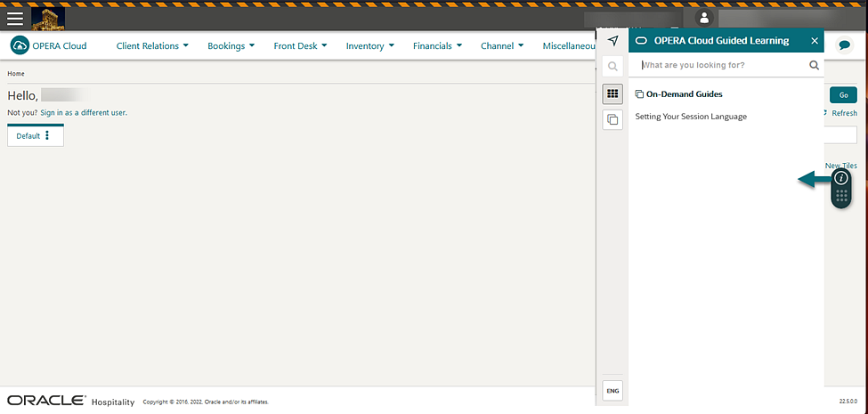Click the hotel property thumbnail image

(48, 19)
